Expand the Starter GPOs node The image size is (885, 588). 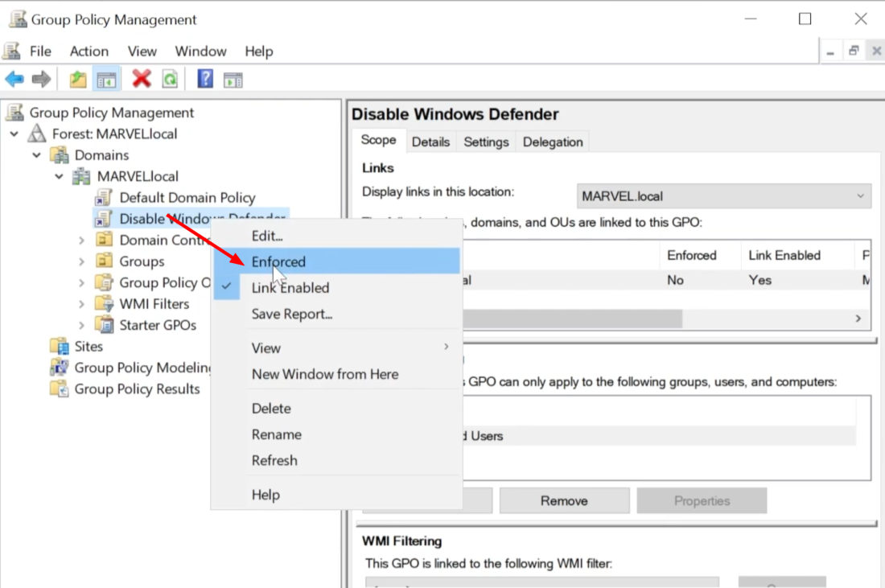pyautogui.click(x=81, y=325)
